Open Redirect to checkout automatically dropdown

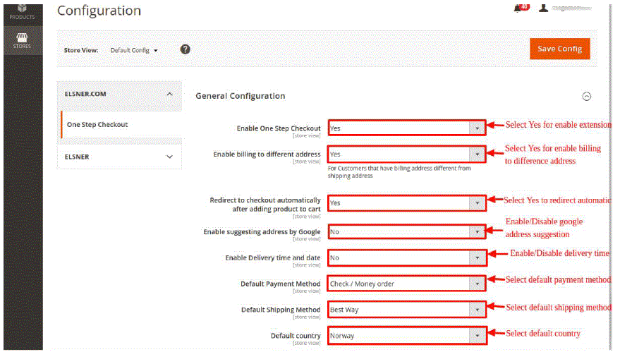[x=407, y=203]
